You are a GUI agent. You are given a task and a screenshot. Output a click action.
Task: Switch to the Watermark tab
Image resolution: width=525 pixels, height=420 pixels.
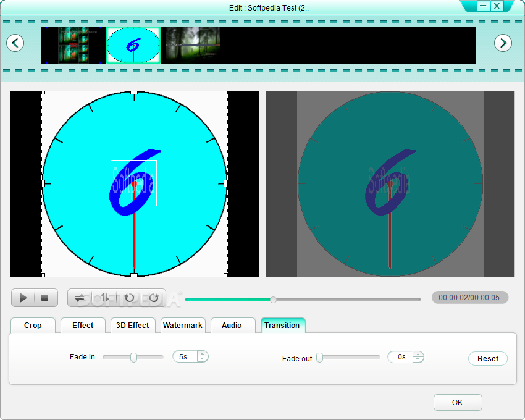point(183,325)
